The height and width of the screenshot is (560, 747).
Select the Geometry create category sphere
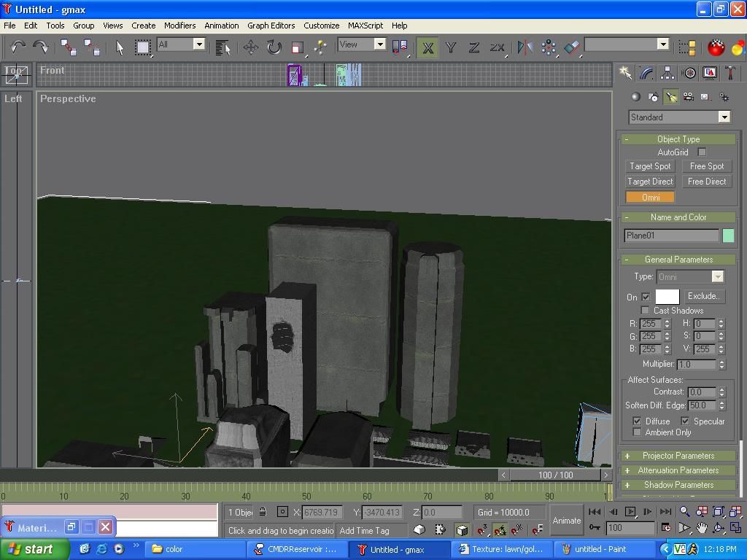635,97
